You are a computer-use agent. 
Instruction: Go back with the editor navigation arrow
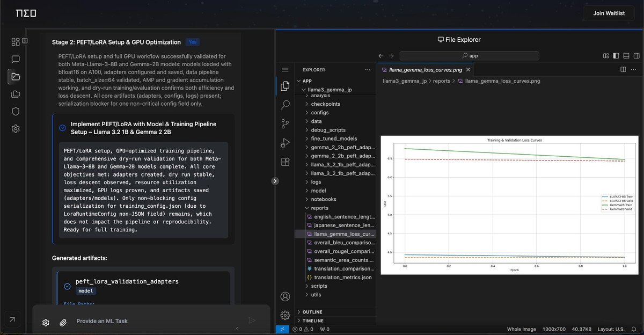[x=381, y=55]
